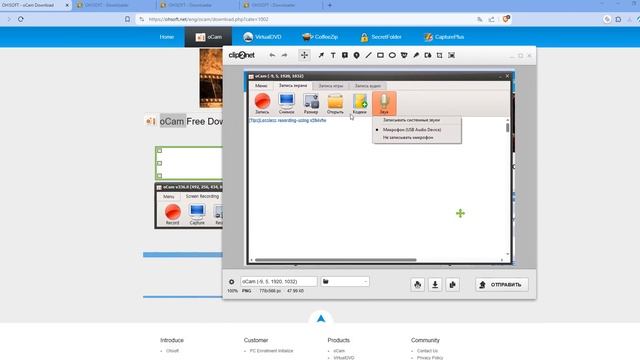Click the fire icon button in clip2net
Viewport: 640px width, 360px height.
418,284
